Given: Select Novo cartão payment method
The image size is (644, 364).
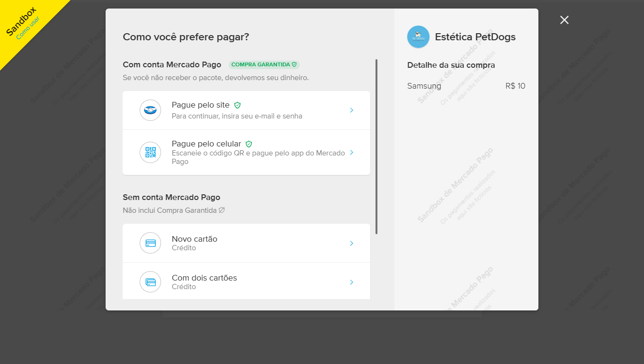Looking at the screenshot, I should [246, 243].
